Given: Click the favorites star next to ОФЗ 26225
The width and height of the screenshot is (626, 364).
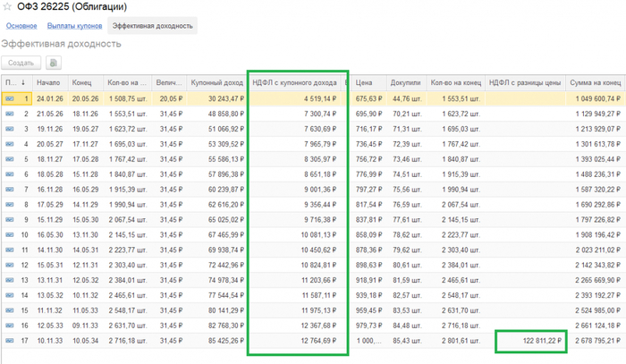Looking at the screenshot, I should (x=9, y=8).
